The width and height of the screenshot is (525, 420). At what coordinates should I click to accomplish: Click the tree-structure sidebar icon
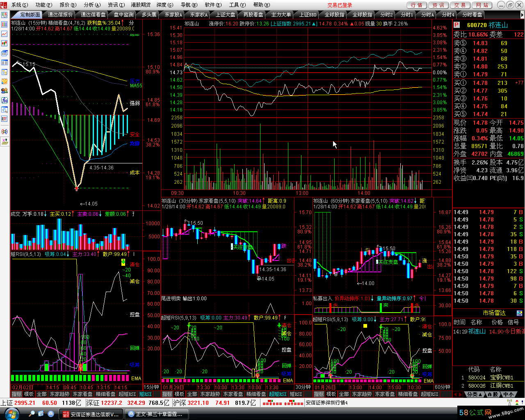point(5,72)
